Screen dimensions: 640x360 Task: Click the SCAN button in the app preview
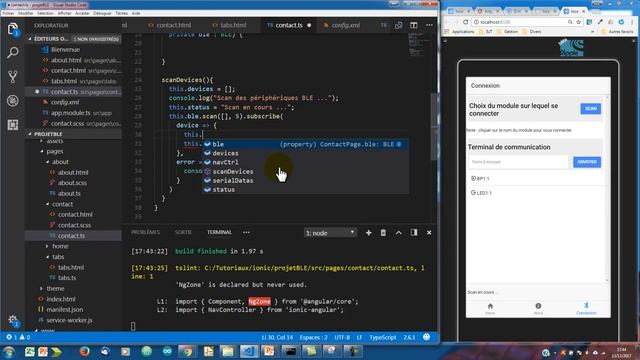click(x=590, y=109)
